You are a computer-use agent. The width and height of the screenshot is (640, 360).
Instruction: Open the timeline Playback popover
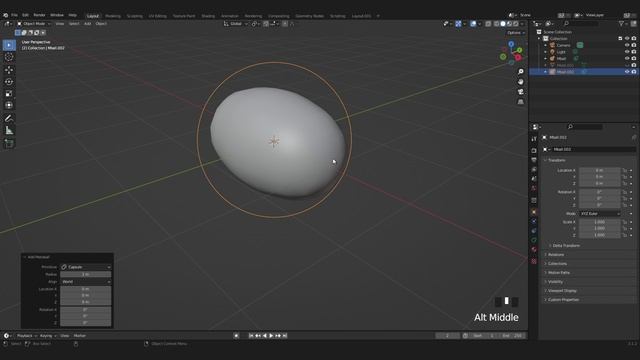27,336
